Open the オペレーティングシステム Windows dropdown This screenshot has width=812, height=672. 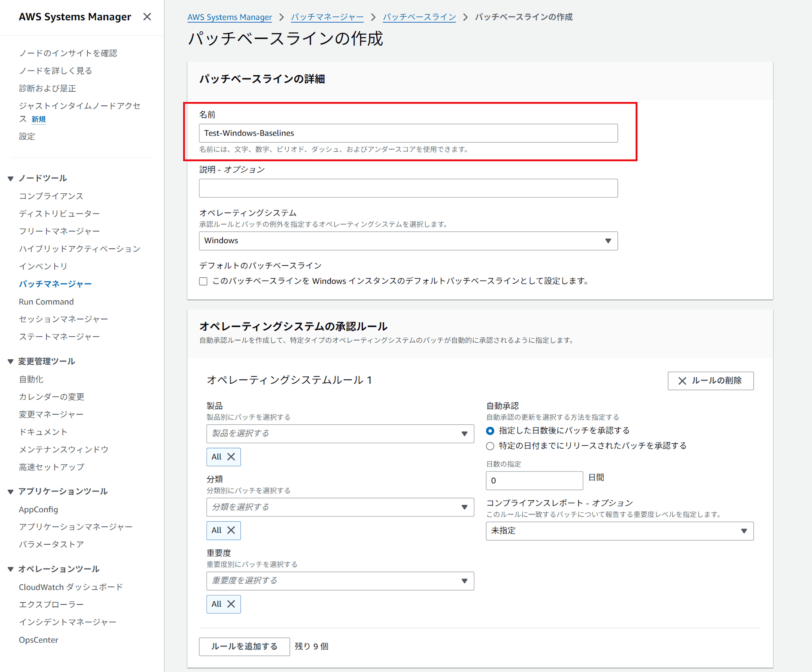408,241
